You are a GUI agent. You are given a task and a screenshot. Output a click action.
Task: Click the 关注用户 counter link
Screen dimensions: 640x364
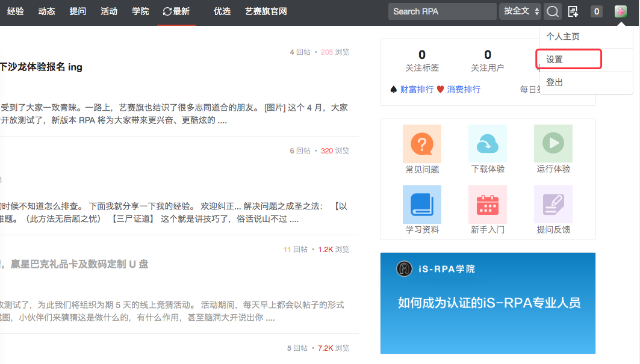coord(487,62)
